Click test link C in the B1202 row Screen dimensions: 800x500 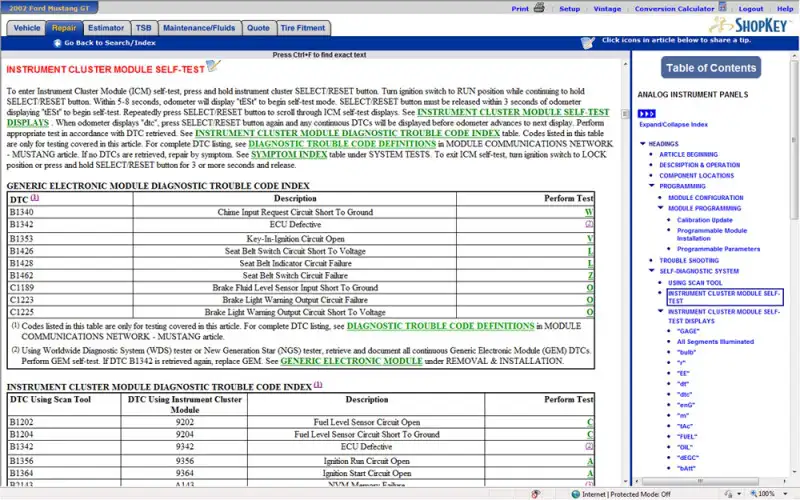(590, 422)
